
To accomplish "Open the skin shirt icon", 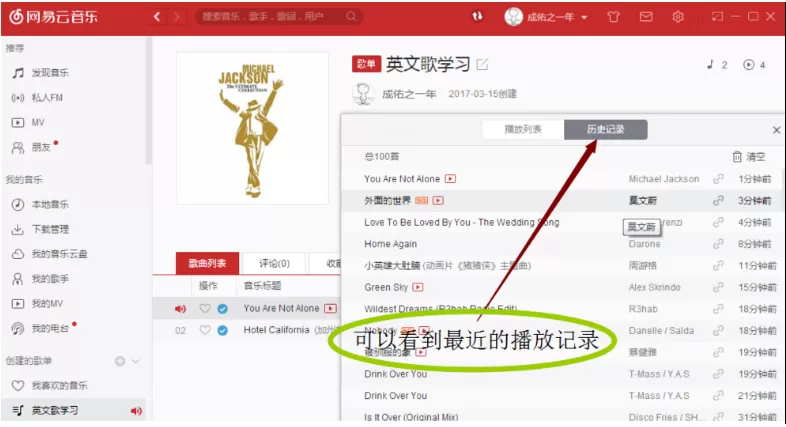I will [614, 17].
